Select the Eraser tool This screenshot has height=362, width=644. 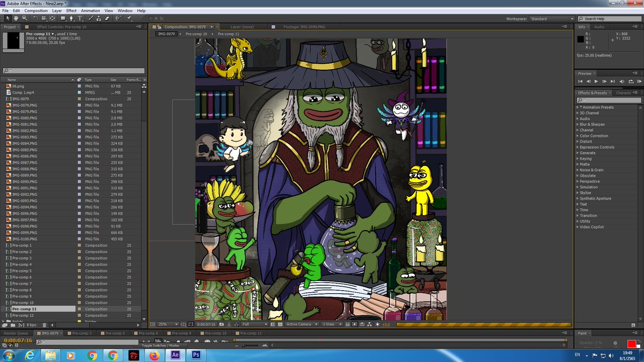click(x=107, y=18)
